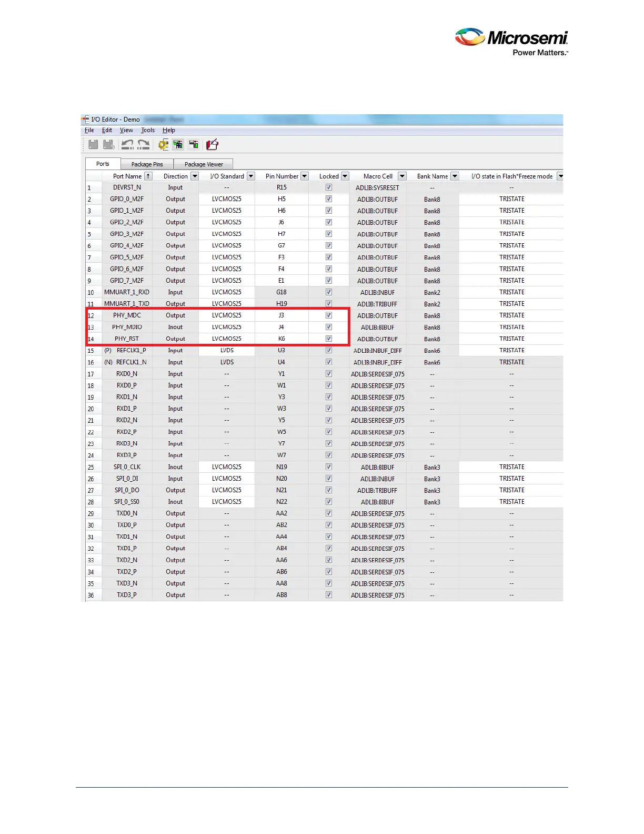Open the Tools menu

(148, 130)
